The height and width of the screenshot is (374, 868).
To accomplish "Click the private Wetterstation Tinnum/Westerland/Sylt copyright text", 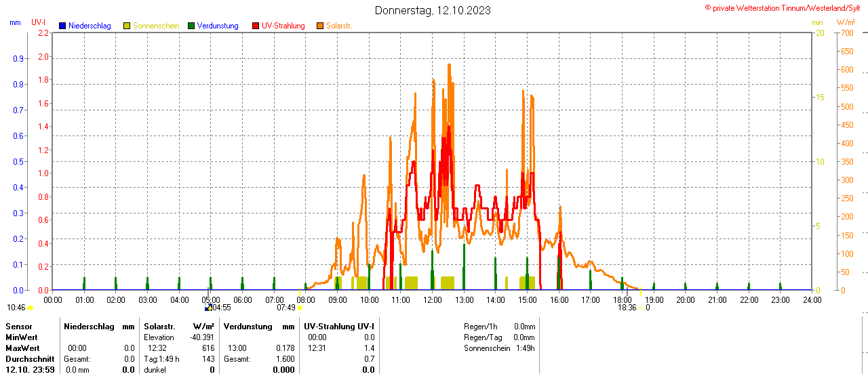I will [x=785, y=8].
